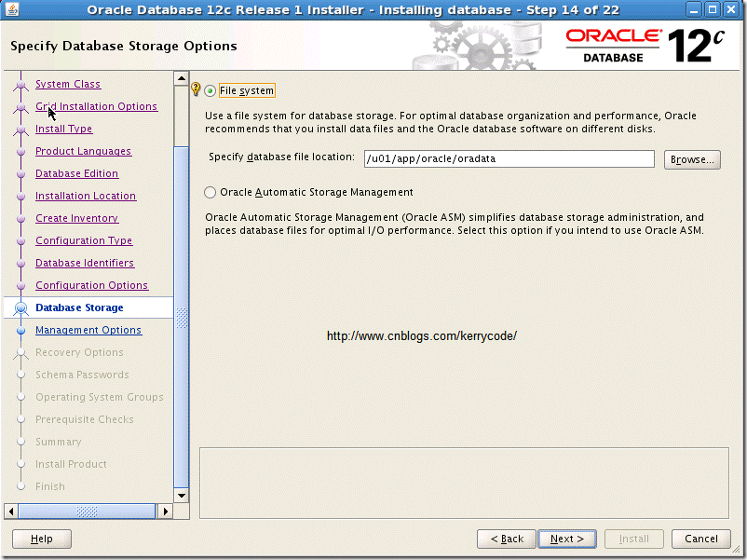Open Help

point(41,539)
